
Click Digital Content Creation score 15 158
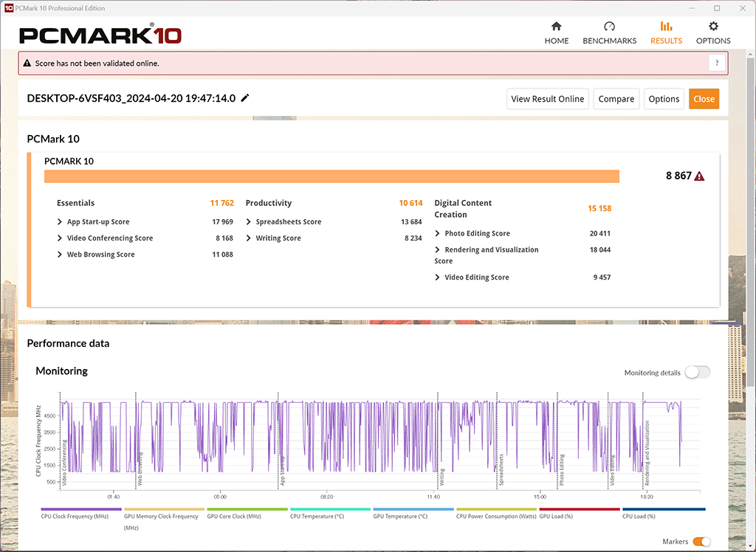[x=599, y=208]
